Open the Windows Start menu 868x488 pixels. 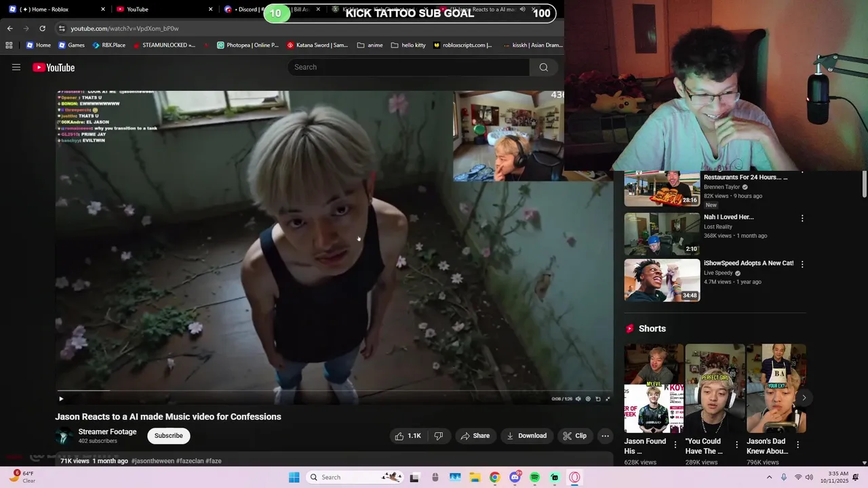pyautogui.click(x=294, y=477)
